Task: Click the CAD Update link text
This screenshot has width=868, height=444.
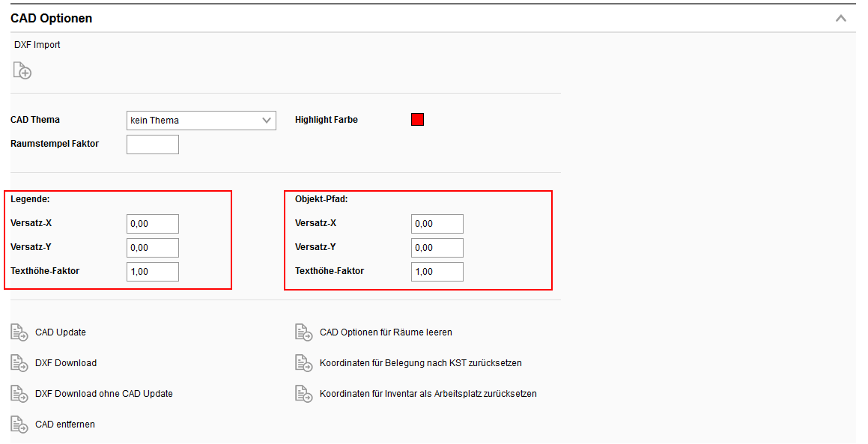Action: click(x=61, y=332)
